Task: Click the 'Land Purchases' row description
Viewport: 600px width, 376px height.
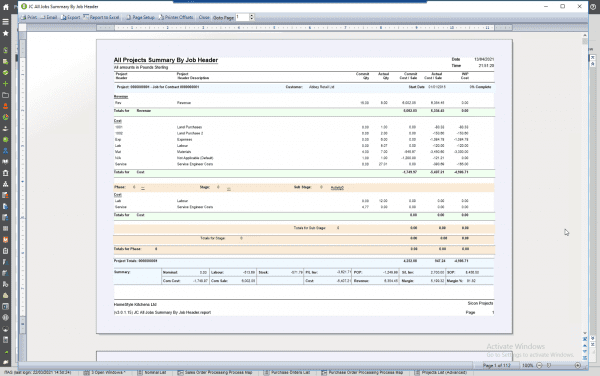Action: pos(189,127)
